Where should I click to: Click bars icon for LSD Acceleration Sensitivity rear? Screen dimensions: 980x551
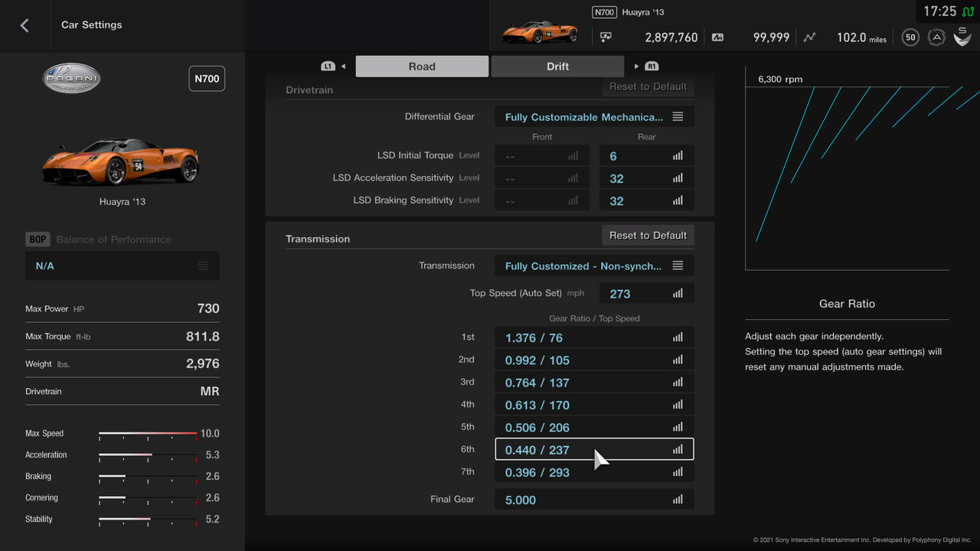pos(678,178)
